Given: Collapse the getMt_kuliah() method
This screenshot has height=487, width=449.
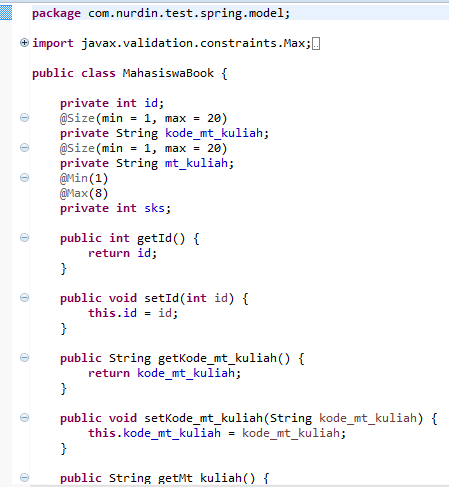Looking at the screenshot, I should click(24, 478).
